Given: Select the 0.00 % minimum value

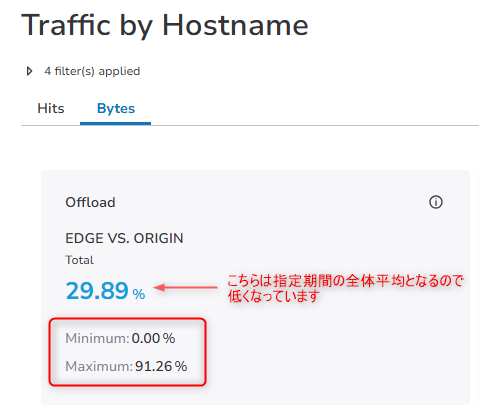Looking at the screenshot, I should point(153,338).
